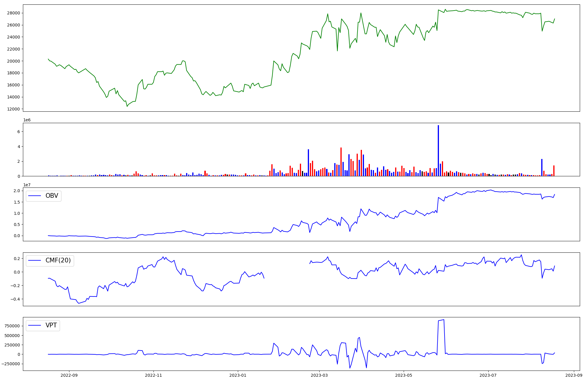The height and width of the screenshot is (382, 588).
Task: Click the tallest VPT spike peak
Action: 443,320
